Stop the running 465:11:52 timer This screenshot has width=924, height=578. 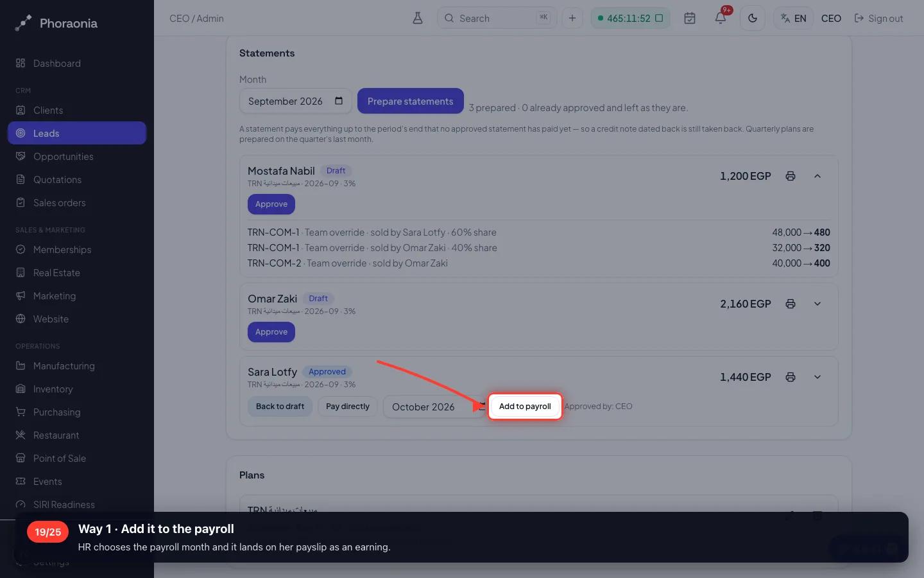tap(659, 18)
